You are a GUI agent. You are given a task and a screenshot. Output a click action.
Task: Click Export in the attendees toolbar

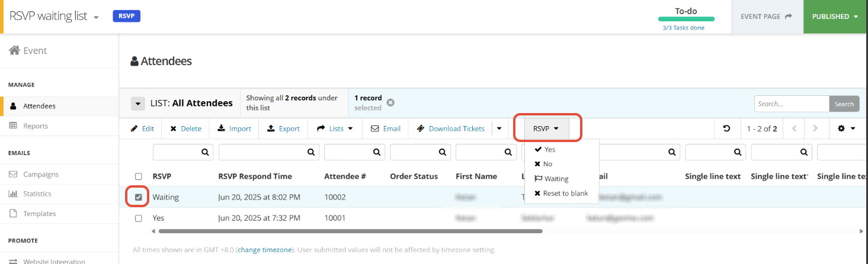pos(283,128)
